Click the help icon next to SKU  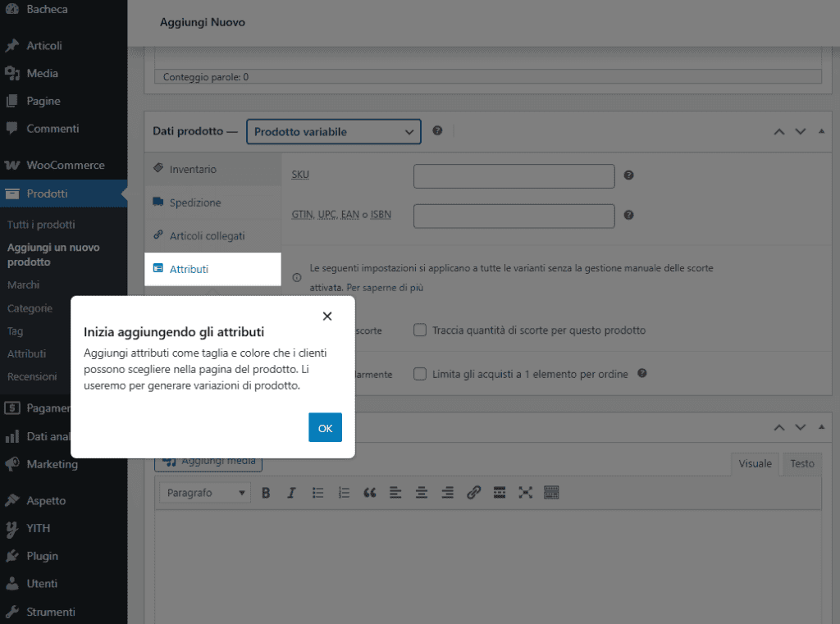tap(628, 175)
